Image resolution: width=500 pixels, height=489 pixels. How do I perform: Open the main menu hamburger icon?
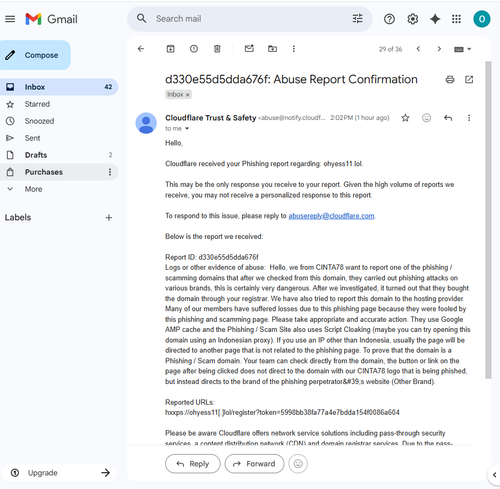(10, 19)
